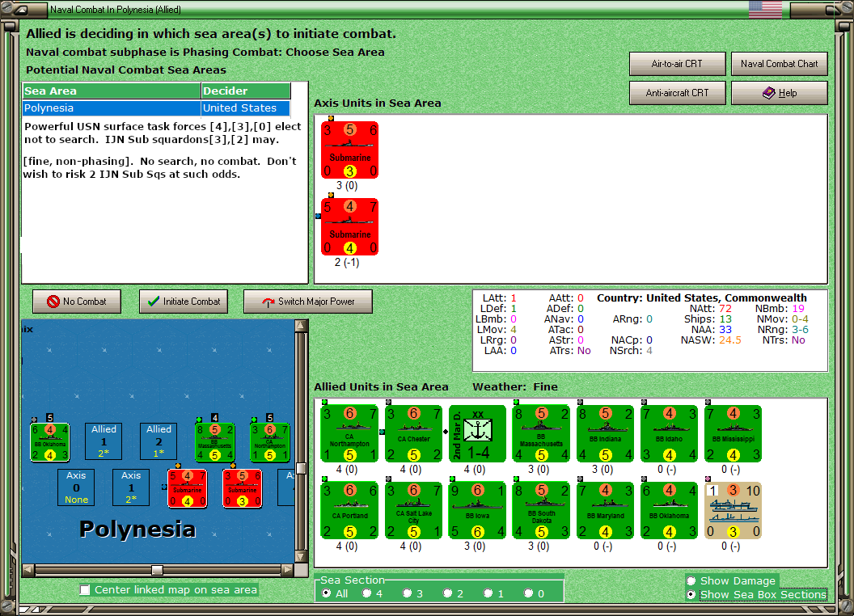Viewport: 854px width, 616px height.
Task: Click map vertical scrollbar up arrow
Action: [301, 326]
